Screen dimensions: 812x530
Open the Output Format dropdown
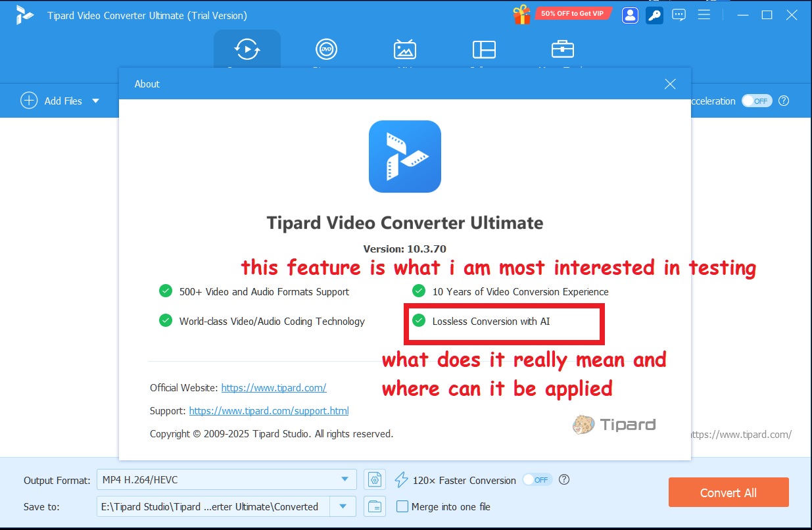coord(226,480)
